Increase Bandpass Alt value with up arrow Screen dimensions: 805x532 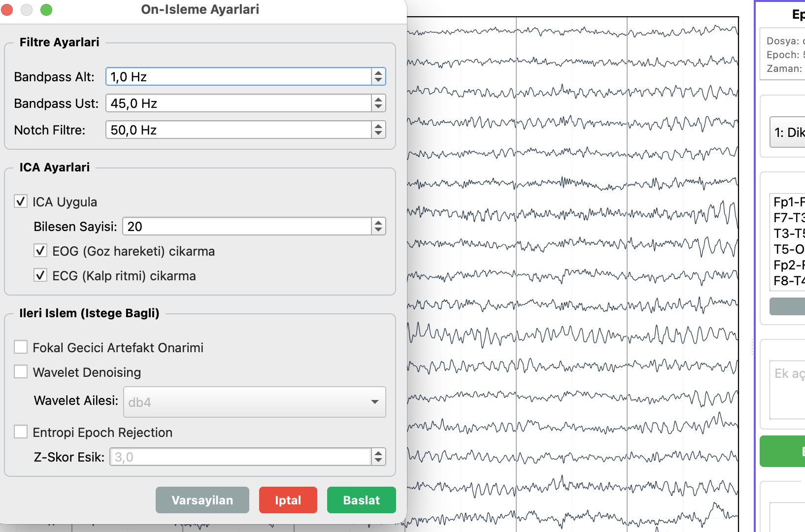(x=378, y=73)
